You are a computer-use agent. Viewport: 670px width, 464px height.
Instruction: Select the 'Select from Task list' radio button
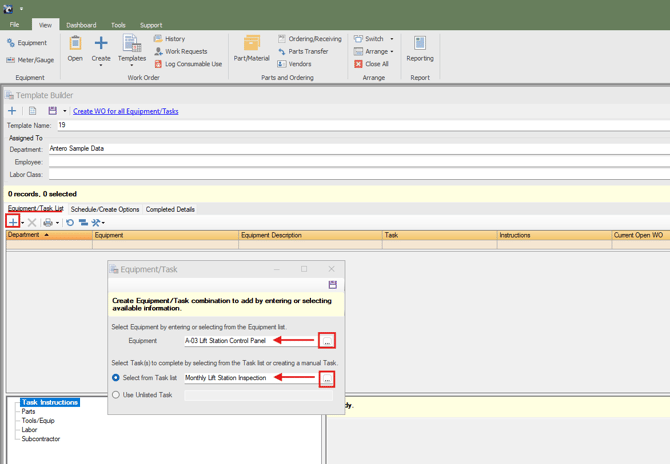click(x=116, y=378)
